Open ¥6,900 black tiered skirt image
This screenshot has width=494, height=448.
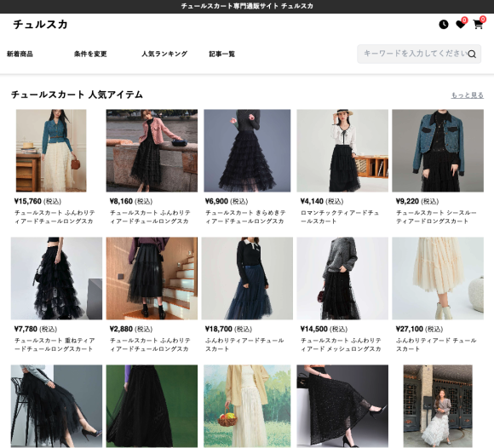click(x=247, y=151)
